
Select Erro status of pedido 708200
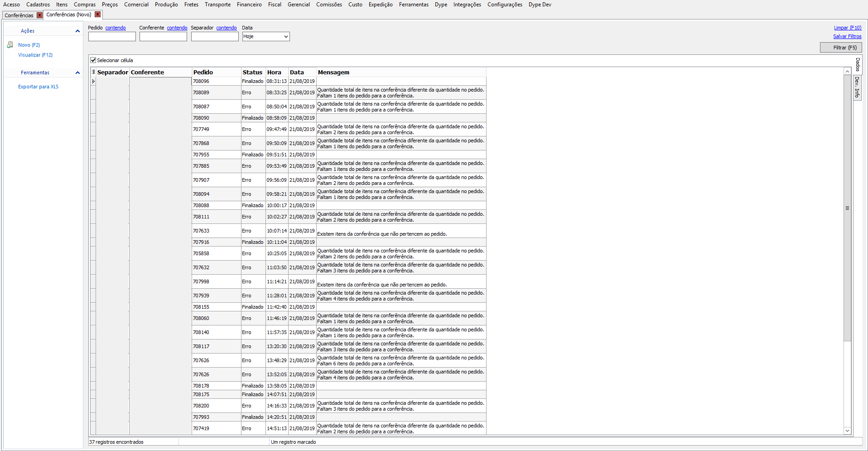tap(253, 406)
